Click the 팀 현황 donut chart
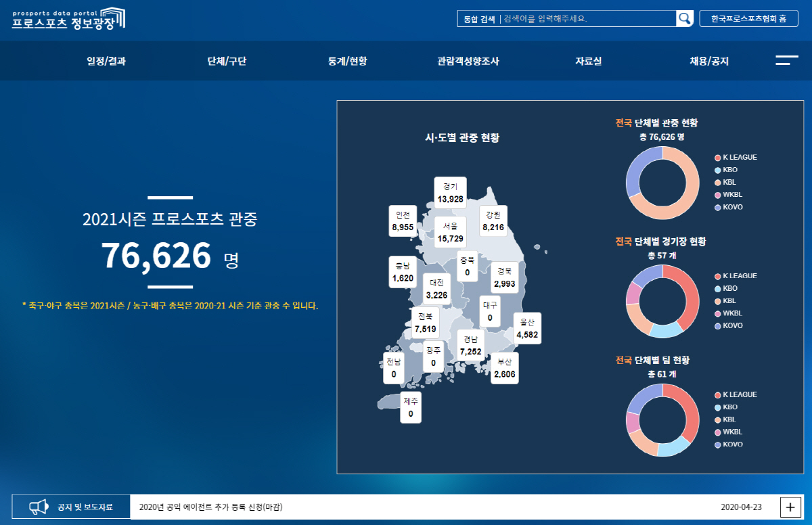Viewport: 812px width, 525px height. 662,419
